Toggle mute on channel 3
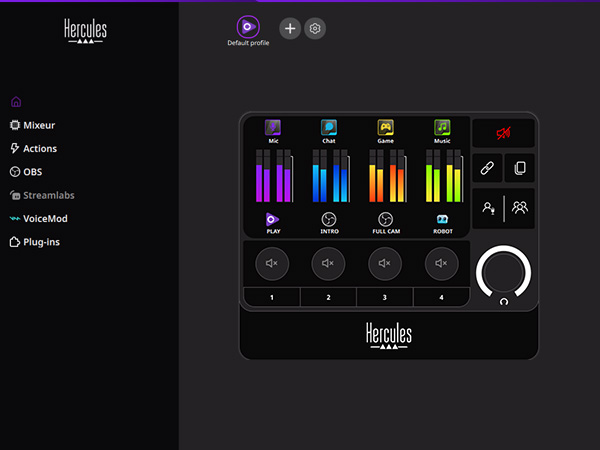Image resolution: width=600 pixels, height=450 pixels. coord(385,264)
